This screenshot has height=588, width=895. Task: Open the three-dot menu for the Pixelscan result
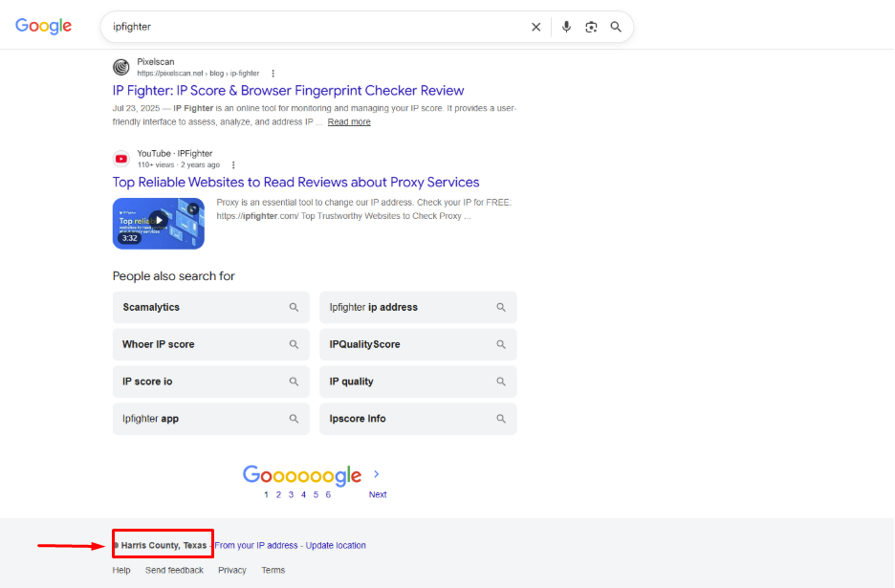coord(273,74)
